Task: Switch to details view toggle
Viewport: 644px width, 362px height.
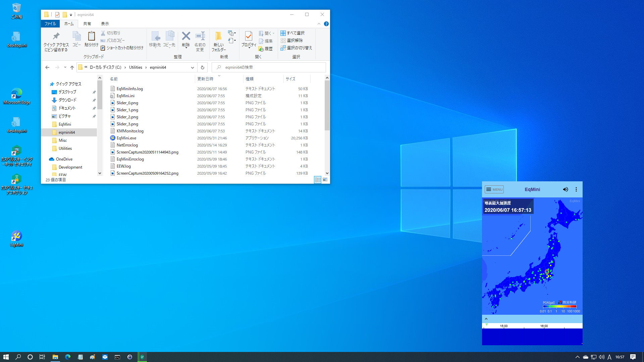Action: coord(318,180)
